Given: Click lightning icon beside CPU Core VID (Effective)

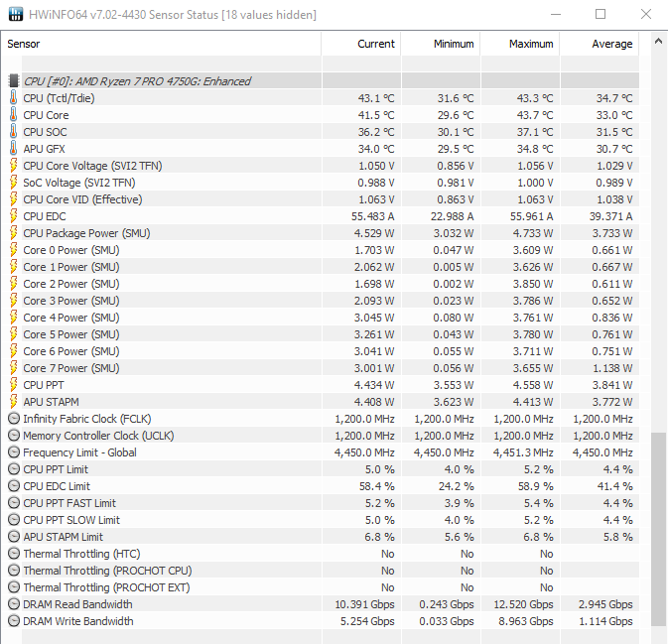Looking at the screenshot, I should pos(14,198).
